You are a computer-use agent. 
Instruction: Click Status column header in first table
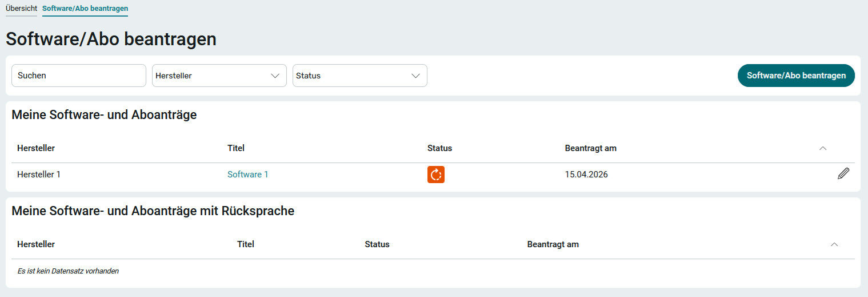coord(439,148)
